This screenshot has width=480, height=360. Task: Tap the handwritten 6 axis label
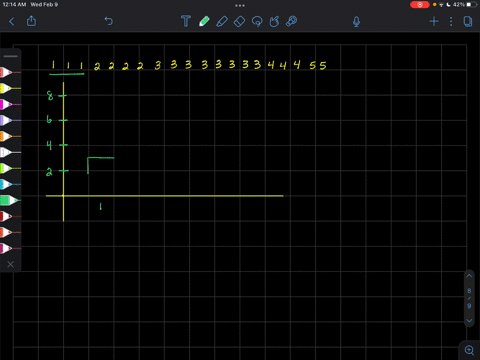tap(49, 119)
